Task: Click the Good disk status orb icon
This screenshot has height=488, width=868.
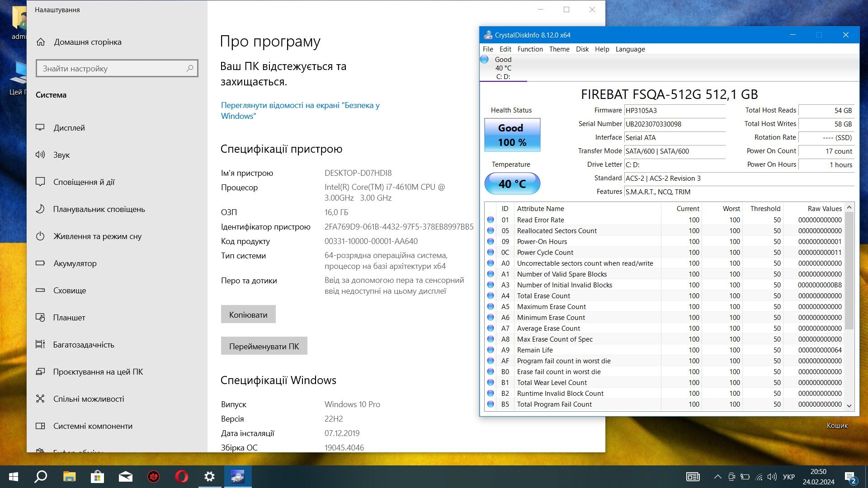Action: 484,59
